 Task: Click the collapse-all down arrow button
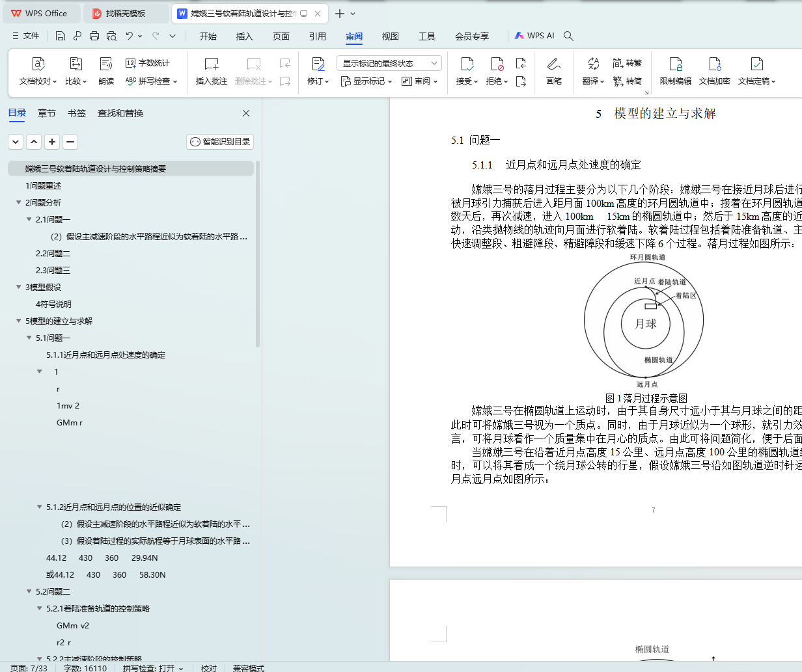16,141
